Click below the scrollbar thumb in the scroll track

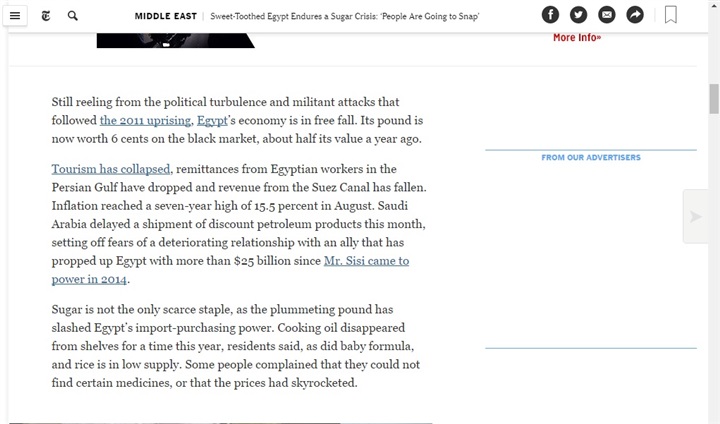714,266
